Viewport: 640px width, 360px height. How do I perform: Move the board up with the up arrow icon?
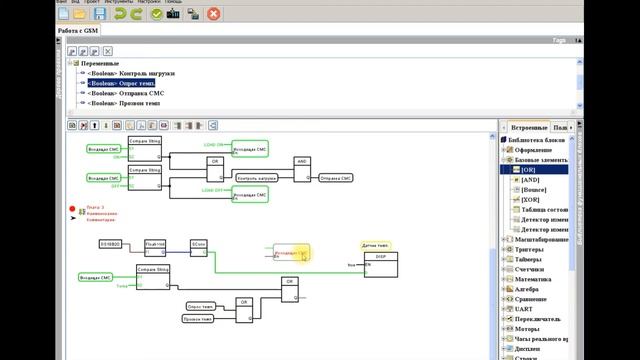94,125
